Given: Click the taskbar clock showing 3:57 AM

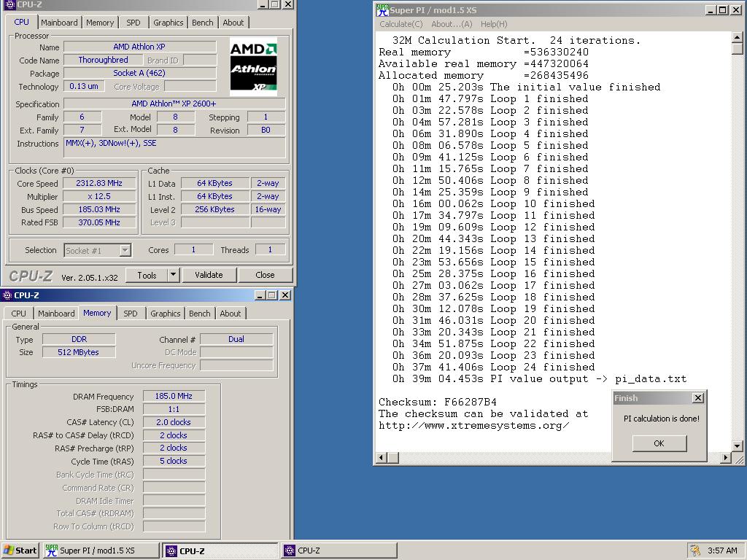Looking at the screenshot, I should coord(722,551).
